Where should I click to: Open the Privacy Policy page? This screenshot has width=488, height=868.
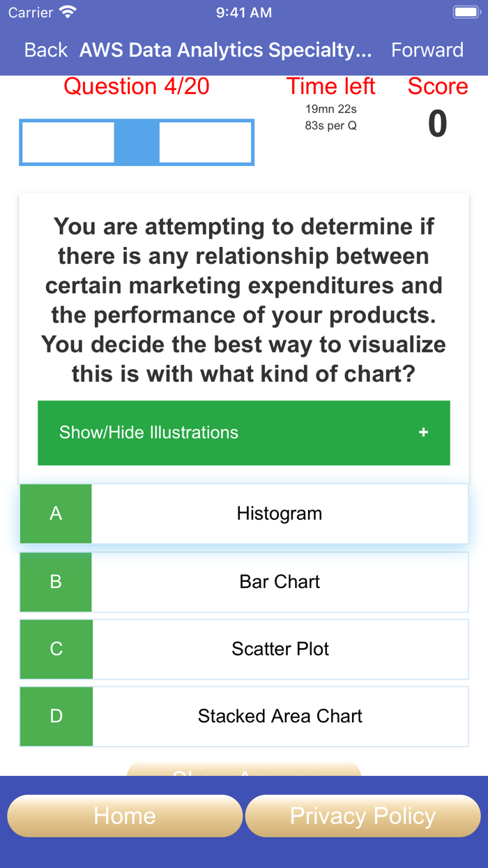[362, 815]
